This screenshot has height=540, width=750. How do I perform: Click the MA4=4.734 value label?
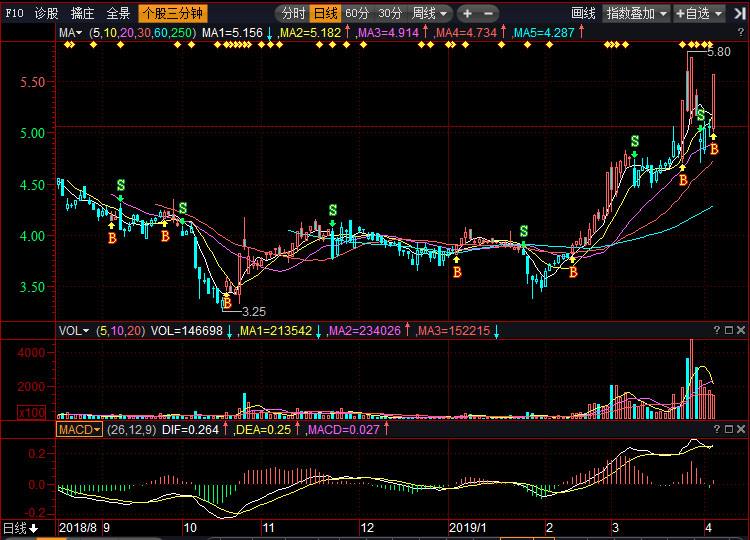466,33
